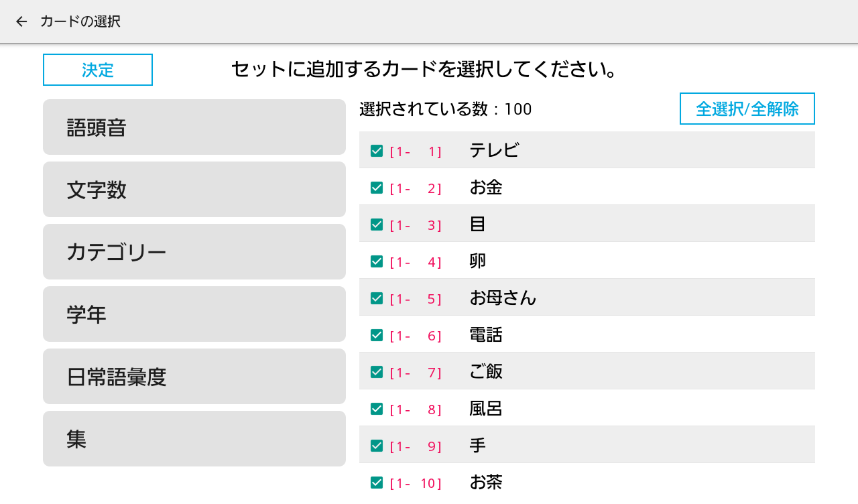Toggle the 目 card checkbox
858x504 pixels.
click(377, 225)
